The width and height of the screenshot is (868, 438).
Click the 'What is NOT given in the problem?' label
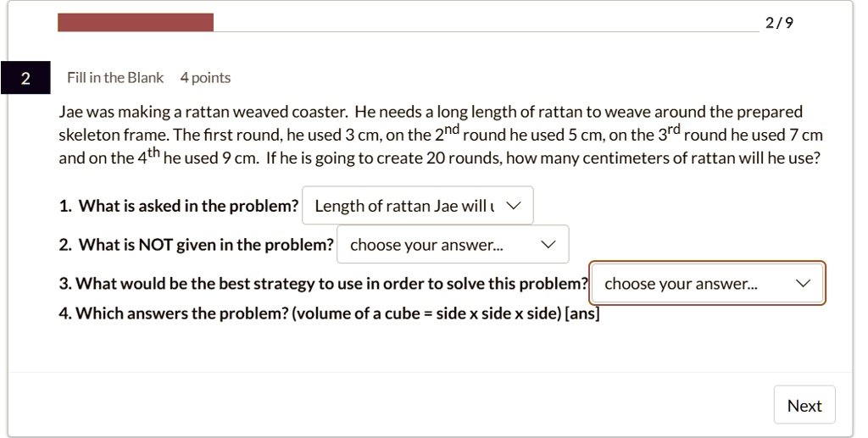[x=197, y=245]
